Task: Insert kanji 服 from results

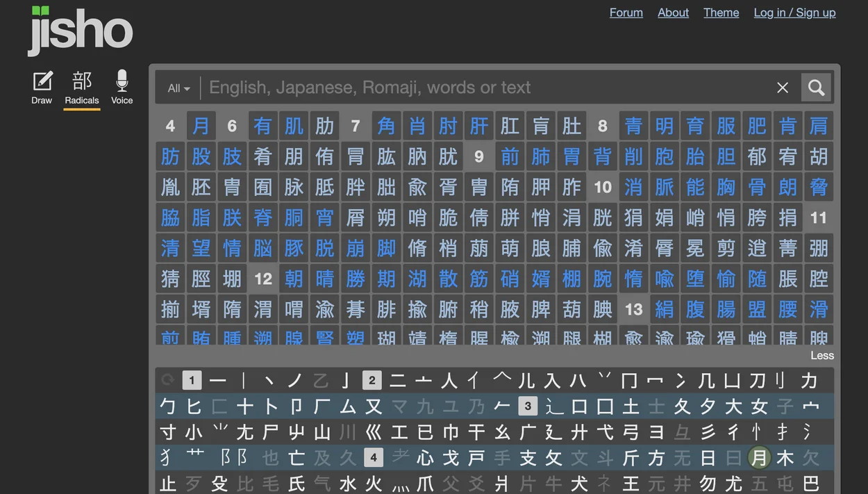Action: [726, 126]
